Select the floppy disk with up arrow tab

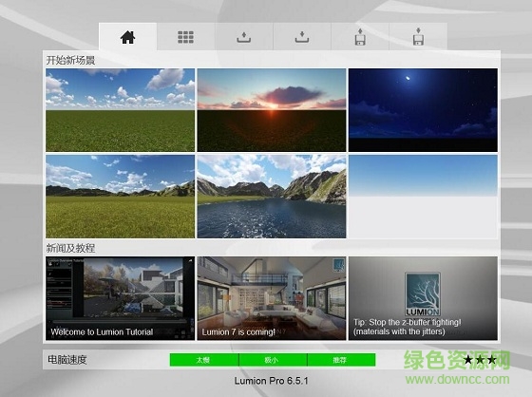tap(360, 37)
